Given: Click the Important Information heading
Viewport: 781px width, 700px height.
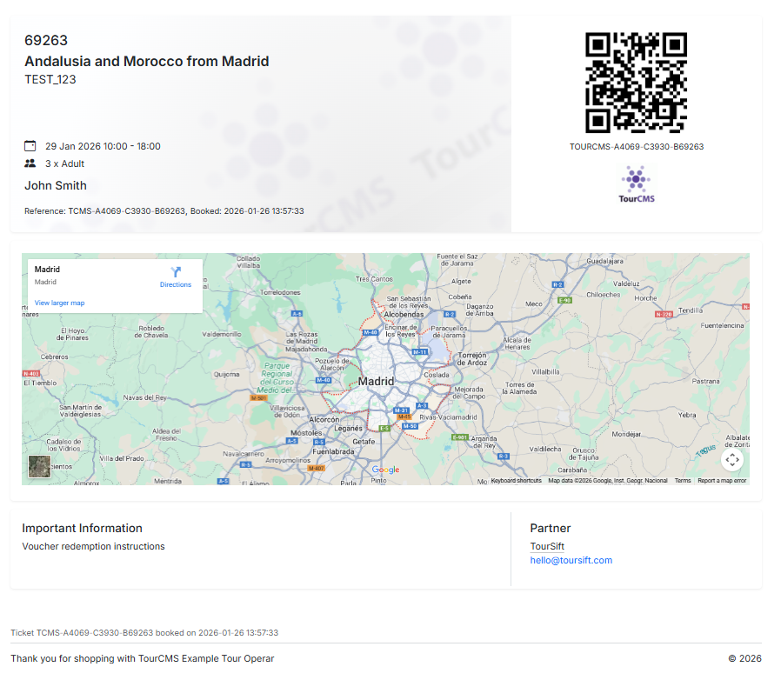Looking at the screenshot, I should tap(82, 528).
